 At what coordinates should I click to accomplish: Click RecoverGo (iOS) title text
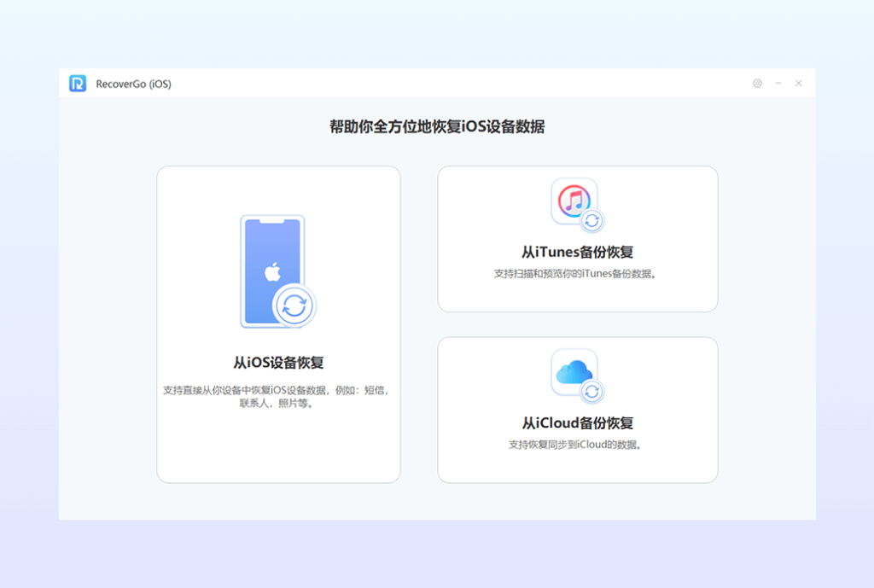[133, 84]
